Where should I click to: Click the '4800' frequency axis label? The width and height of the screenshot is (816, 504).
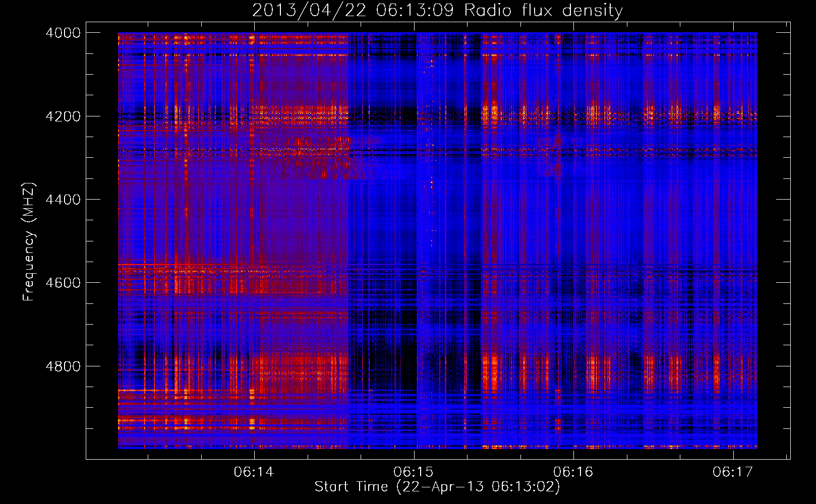point(63,366)
